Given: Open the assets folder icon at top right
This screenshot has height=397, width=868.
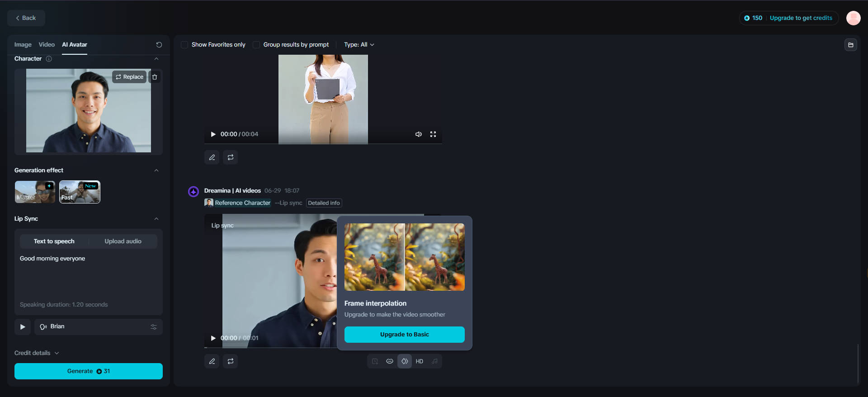Looking at the screenshot, I should (x=851, y=45).
